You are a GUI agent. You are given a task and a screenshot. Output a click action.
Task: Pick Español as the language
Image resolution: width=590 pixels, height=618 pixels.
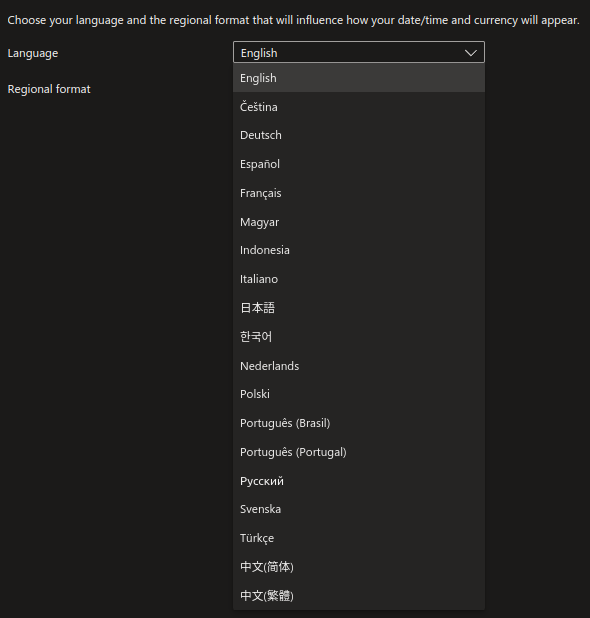359,164
